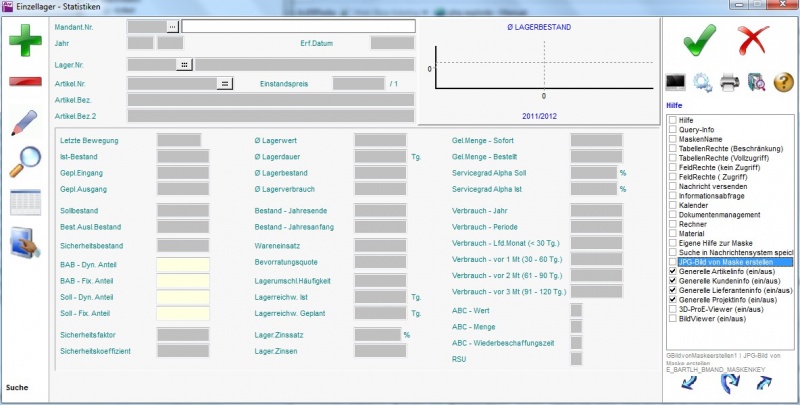Open the Lager.Nr. selection button
Screen dimensions: 800x405
(184, 65)
